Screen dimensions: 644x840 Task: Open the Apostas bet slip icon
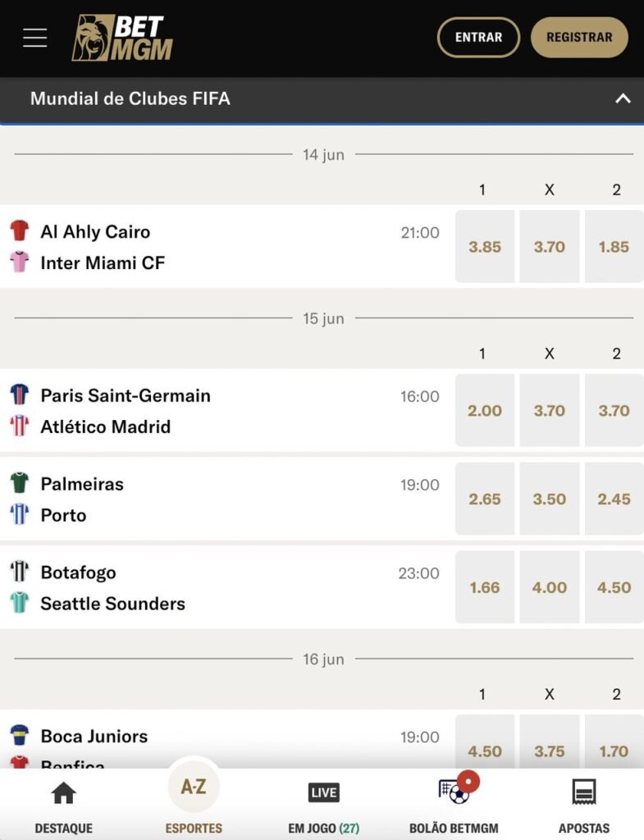click(x=583, y=792)
